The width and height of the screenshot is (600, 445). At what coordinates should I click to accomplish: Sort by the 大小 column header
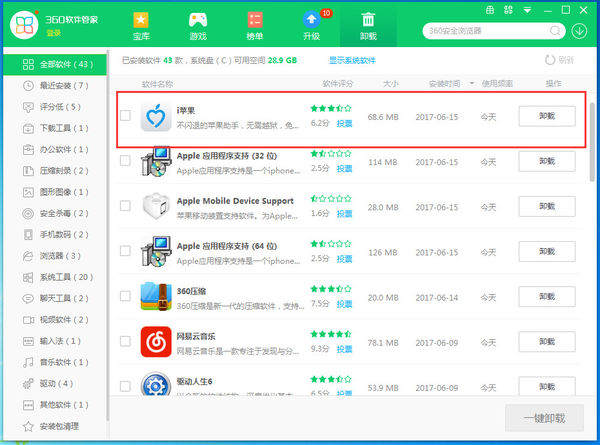tap(391, 84)
